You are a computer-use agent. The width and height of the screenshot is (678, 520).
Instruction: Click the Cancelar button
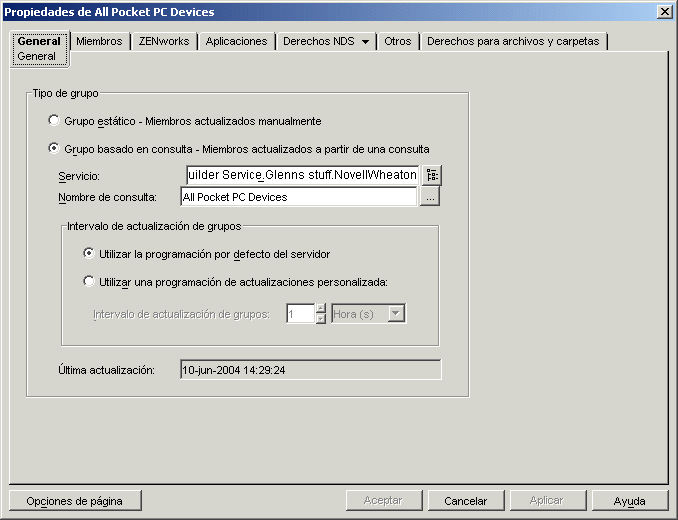(466, 501)
